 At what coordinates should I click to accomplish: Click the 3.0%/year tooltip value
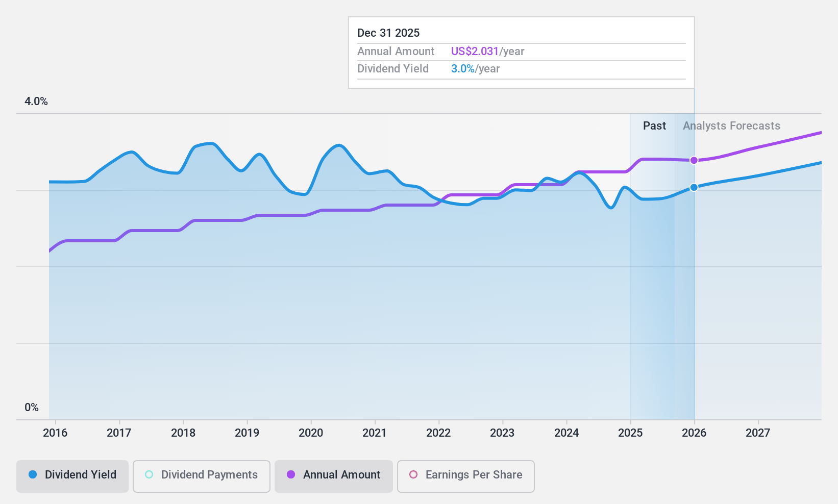475,69
